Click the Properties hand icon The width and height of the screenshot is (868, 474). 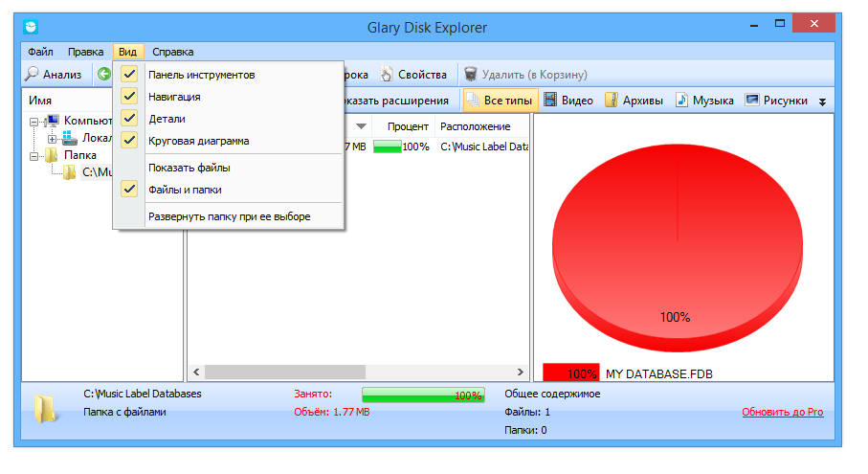coord(387,74)
